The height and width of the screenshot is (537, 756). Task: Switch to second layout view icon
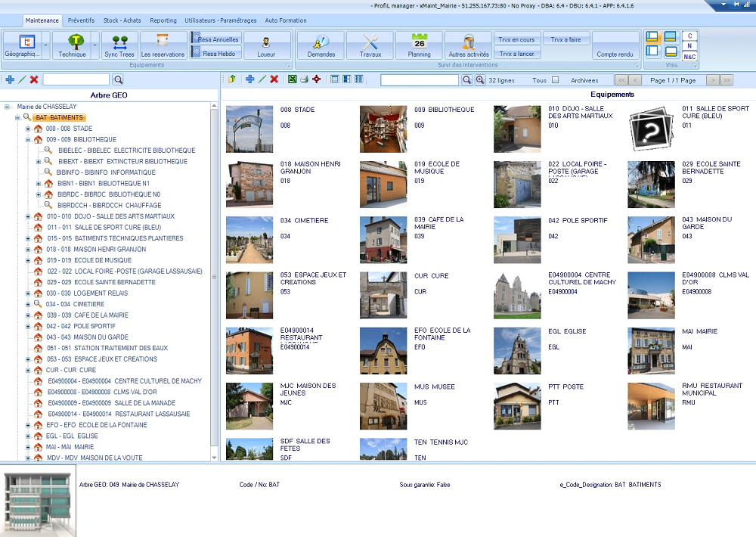pos(347,79)
